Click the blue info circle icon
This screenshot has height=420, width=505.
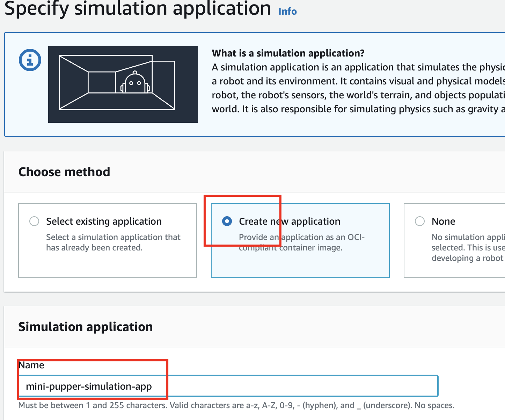tap(30, 60)
